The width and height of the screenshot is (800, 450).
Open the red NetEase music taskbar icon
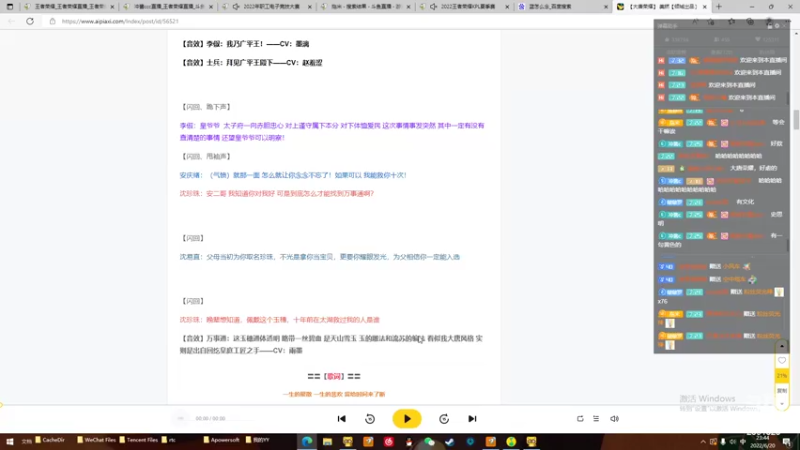point(389,441)
